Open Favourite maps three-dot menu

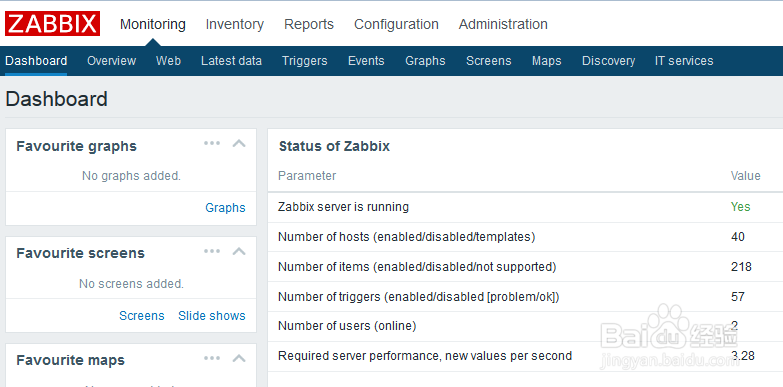212,358
